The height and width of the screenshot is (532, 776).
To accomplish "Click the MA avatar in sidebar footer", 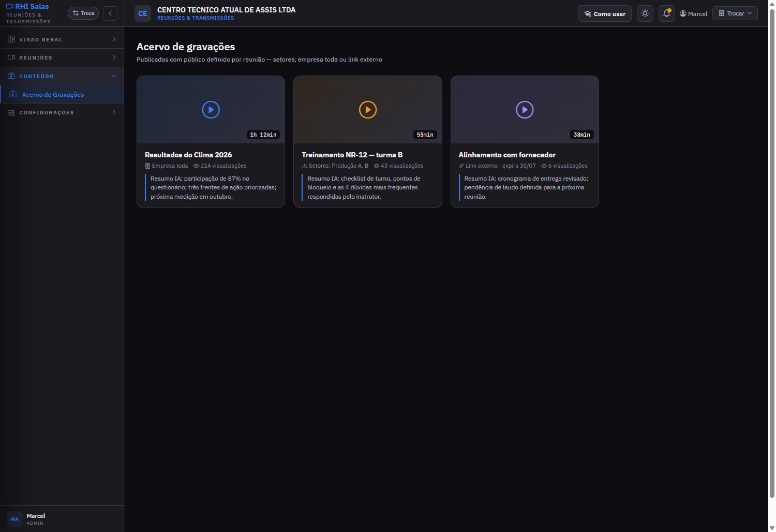I will pyautogui.click(x=14, y=519).
